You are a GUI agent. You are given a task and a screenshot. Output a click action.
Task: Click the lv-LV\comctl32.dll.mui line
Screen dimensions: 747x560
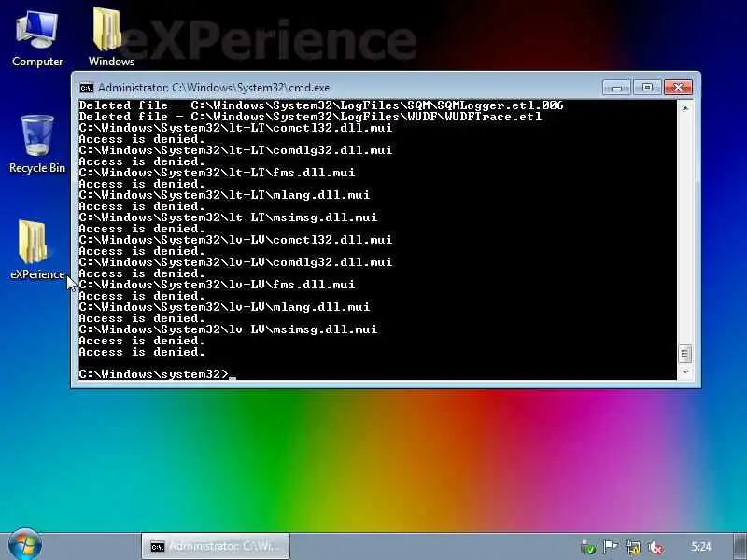[x=236, y=240]
